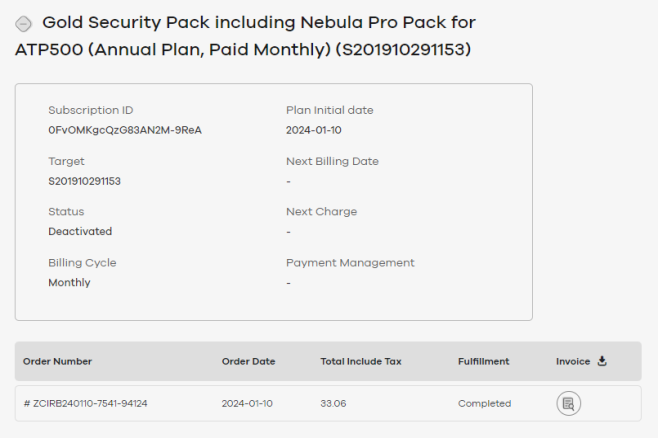Download all invoices icon in header
The image size is (658, 438).
[602, 361]
